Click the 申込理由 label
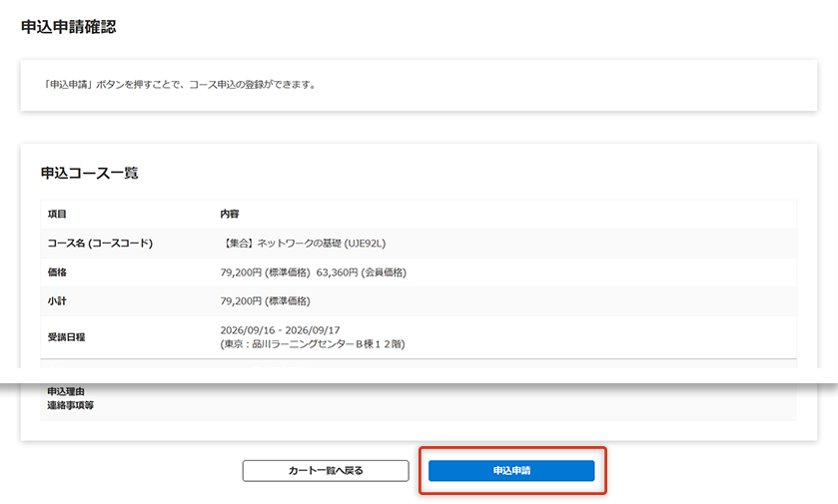Image resolution: width=838 pixels, height=504 pixels. pyautogui.click(x=66, y=391)
